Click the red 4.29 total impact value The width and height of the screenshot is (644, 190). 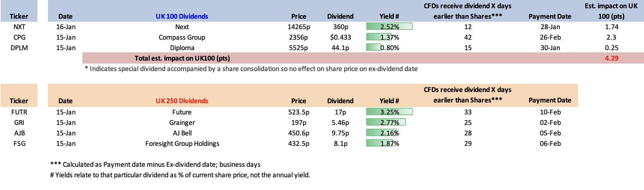pos(611,58)
